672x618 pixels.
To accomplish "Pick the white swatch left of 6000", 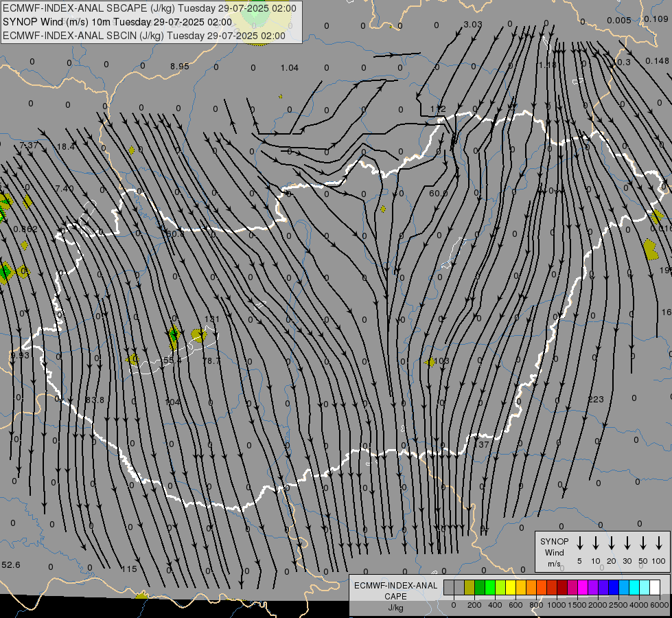I will pyautogui.click(x=654, y=587).
